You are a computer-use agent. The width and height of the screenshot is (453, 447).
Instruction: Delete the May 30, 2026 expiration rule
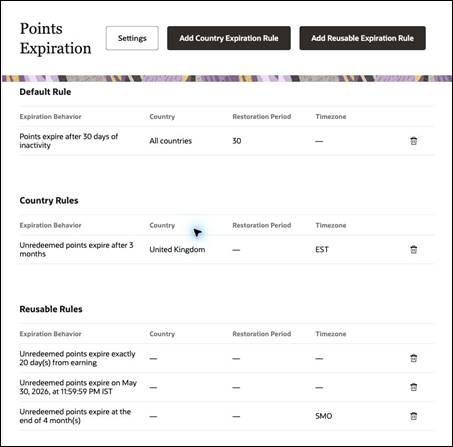(413, 387)
